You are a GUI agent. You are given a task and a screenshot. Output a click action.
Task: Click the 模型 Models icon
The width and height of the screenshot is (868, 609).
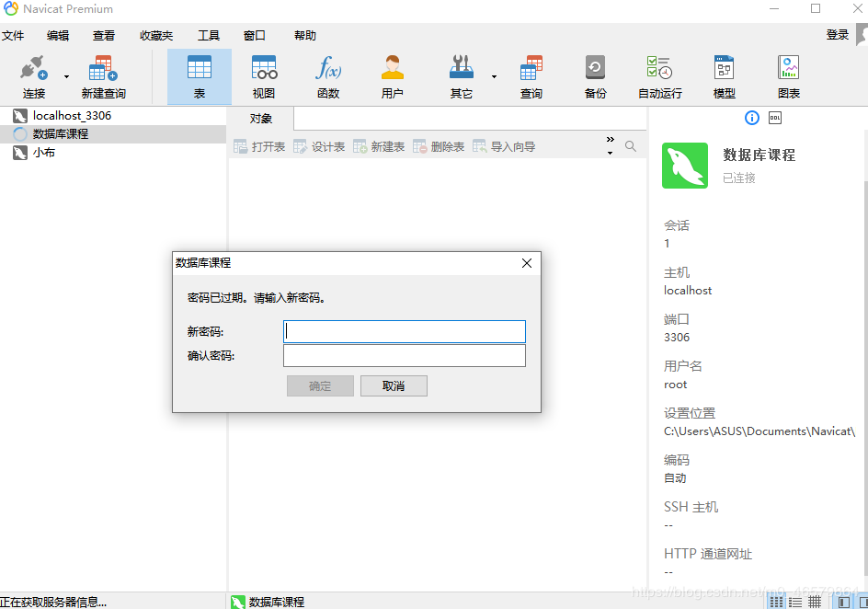click(724, 75)
